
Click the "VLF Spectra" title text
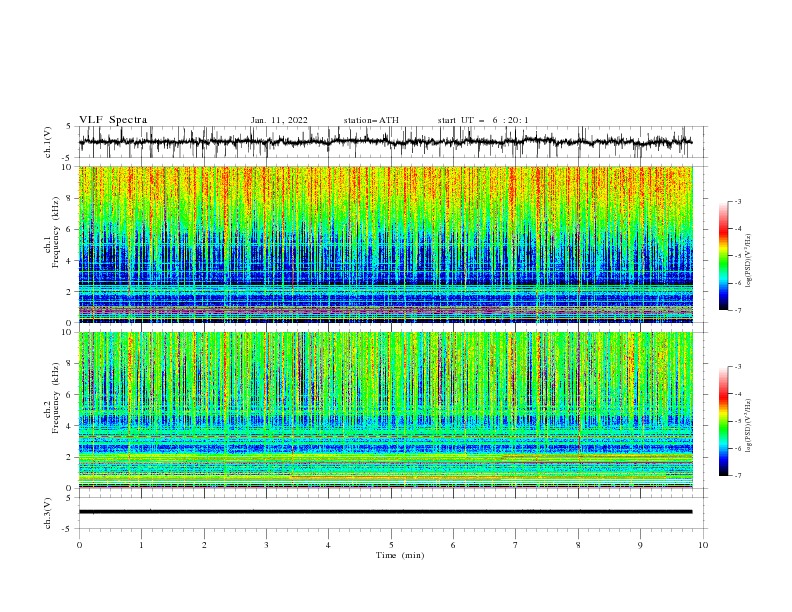113,120
